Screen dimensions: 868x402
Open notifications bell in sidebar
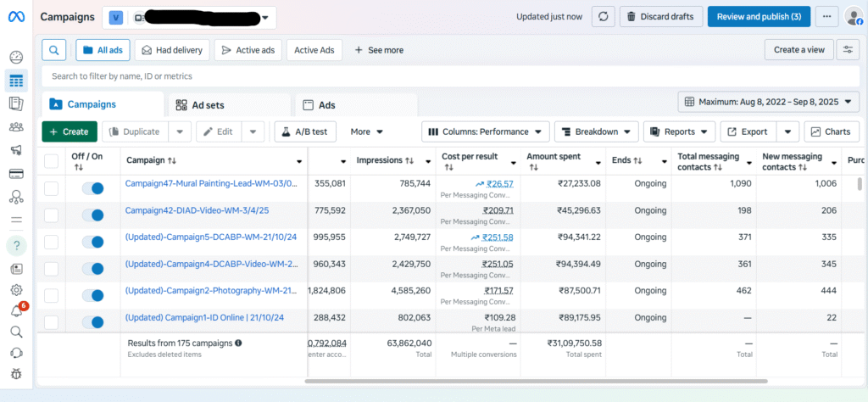tap(16, 311)
